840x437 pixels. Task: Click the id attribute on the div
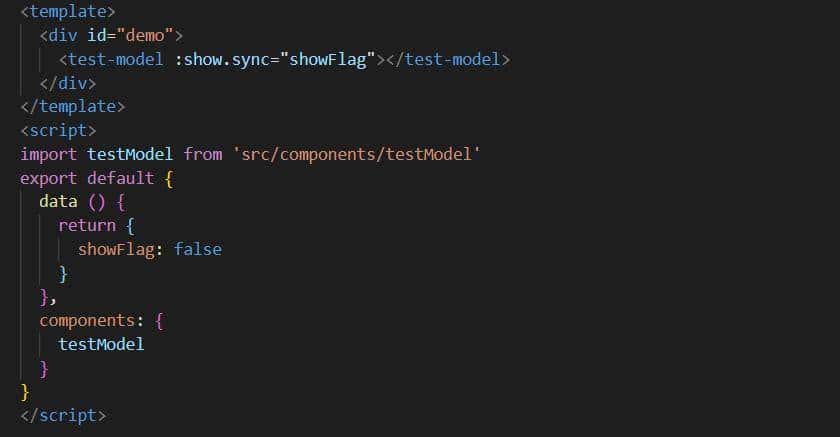tap(97, 36)
